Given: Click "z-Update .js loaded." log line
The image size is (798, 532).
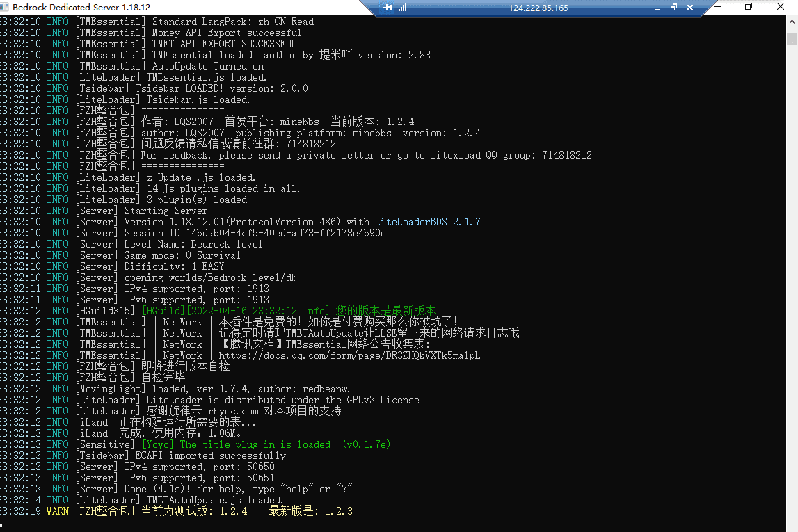Looking at the screenshot, I should click(x=128, y=177).
